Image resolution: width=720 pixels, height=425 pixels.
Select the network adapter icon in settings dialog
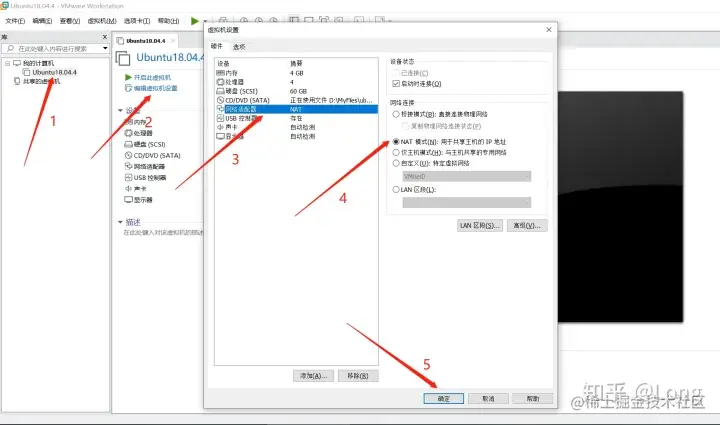tap(220, 109)
